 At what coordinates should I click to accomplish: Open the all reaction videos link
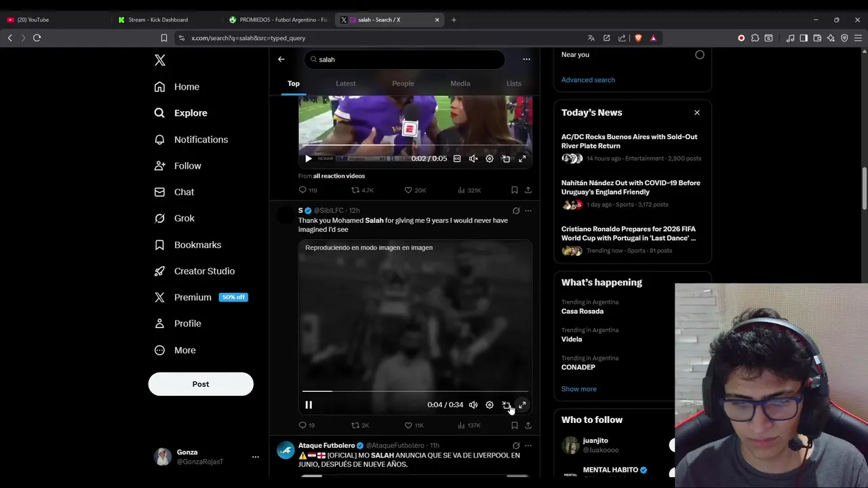pyautogui.click(x=339, y=176)
